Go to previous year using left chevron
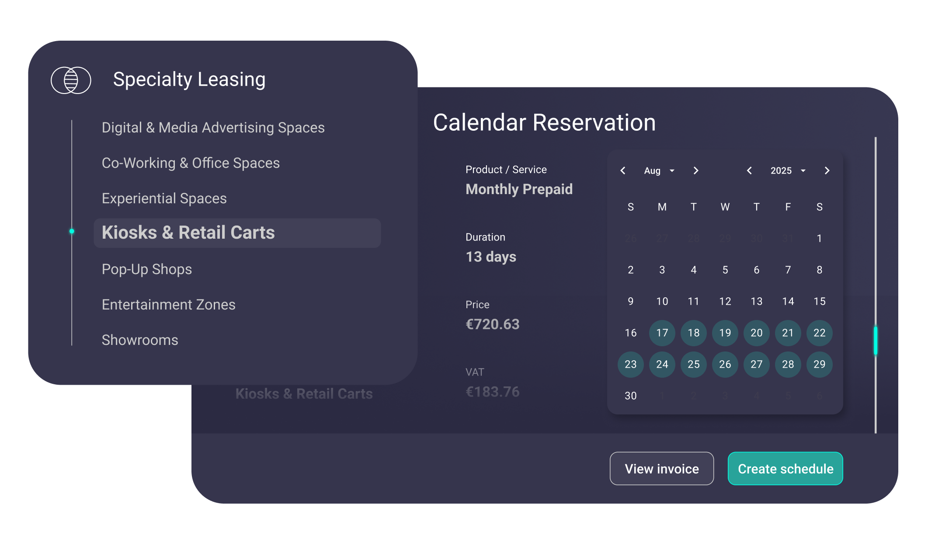This screenshot has height=560, width=935. 749,170
